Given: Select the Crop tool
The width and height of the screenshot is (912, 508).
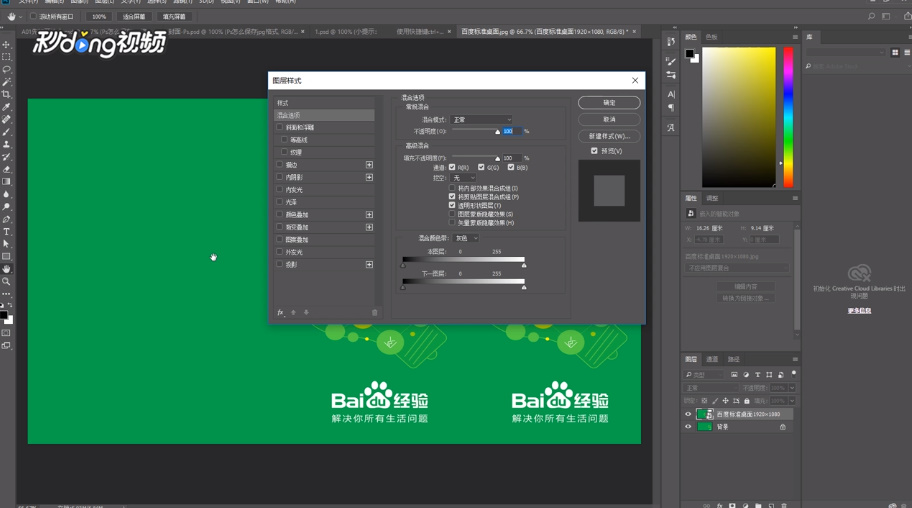Looking at the screenshot, I should click(x=6, y=94).
